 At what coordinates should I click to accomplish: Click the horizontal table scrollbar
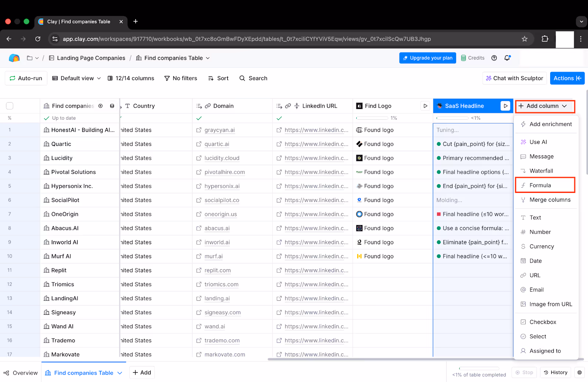click(x=425, y=359)
